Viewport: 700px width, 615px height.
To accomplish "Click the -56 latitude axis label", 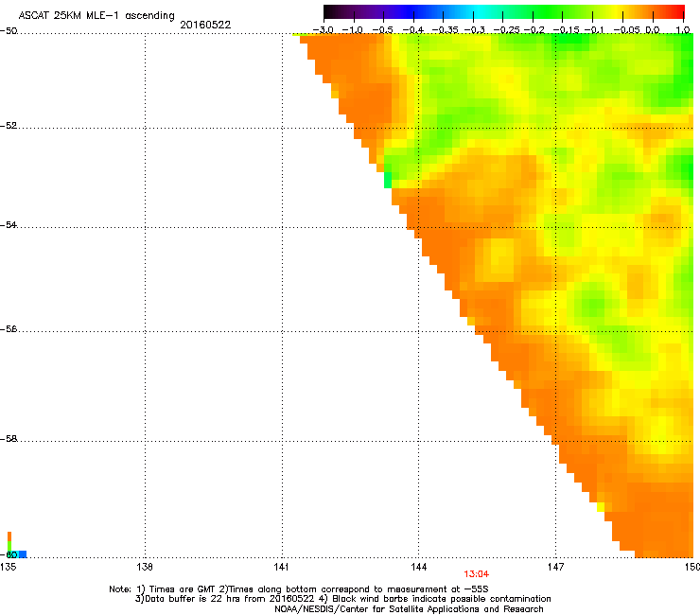I will point(9,328).
